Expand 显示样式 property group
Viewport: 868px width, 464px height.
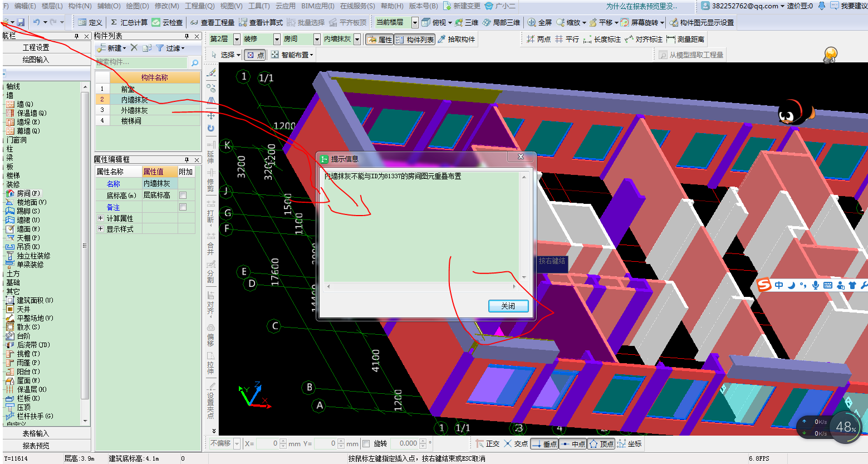tap(100, 229)
